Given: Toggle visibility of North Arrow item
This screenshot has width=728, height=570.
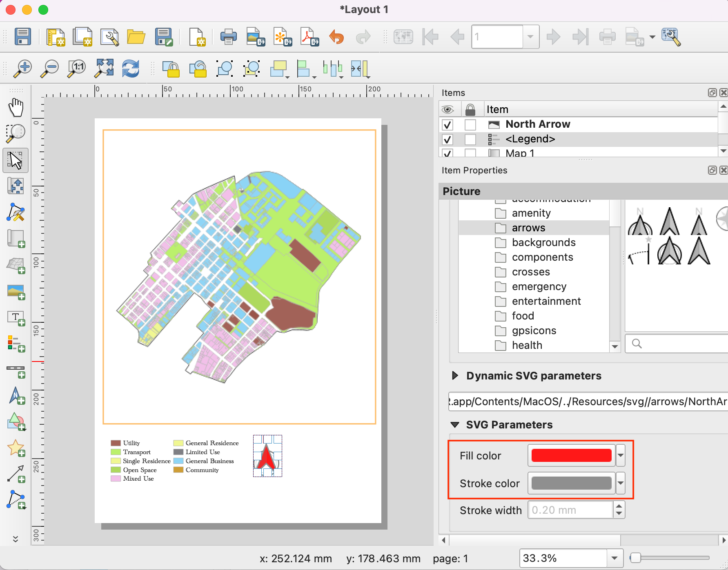Looking at the screenshot, I should point(447,124).
